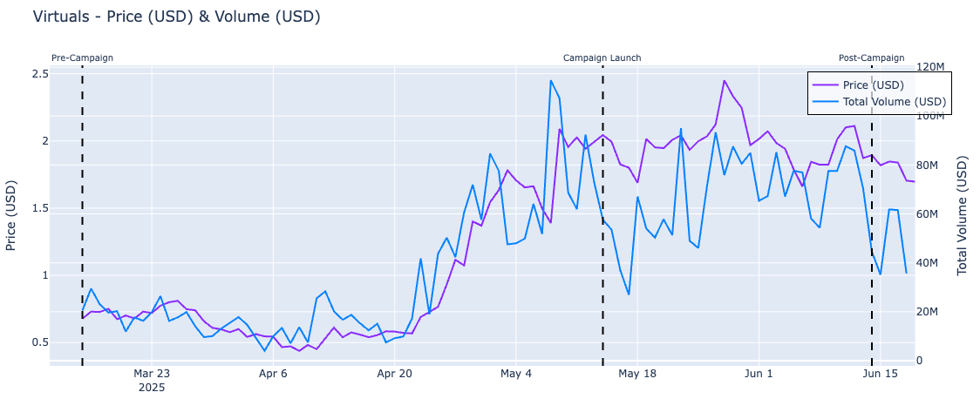
Task: Select the Post-Campaign annotation label
Action: click(871, 58)
